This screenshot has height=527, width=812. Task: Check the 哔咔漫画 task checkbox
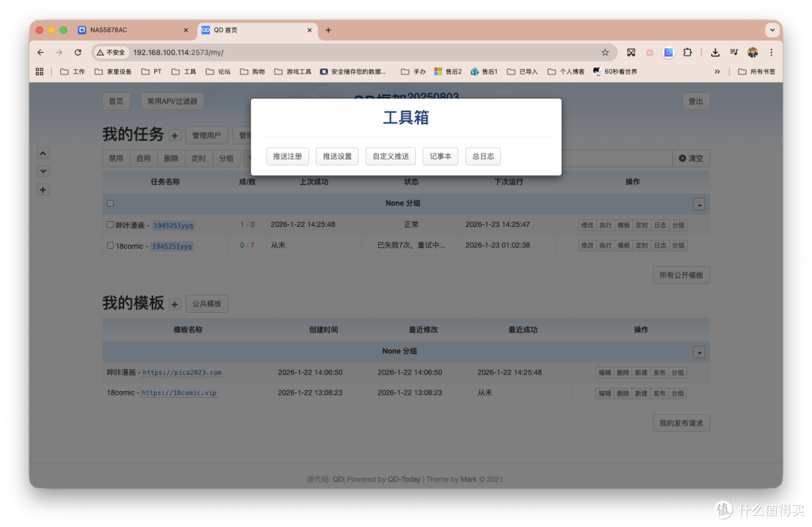pos(111,225)
